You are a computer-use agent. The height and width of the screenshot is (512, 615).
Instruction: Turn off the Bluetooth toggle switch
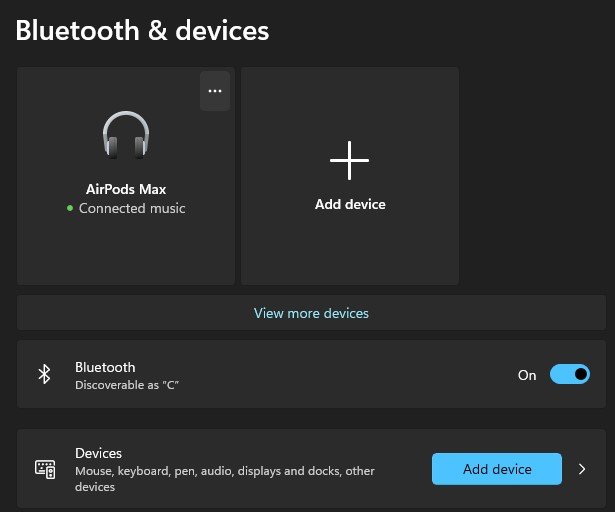[x=570, y=375]
